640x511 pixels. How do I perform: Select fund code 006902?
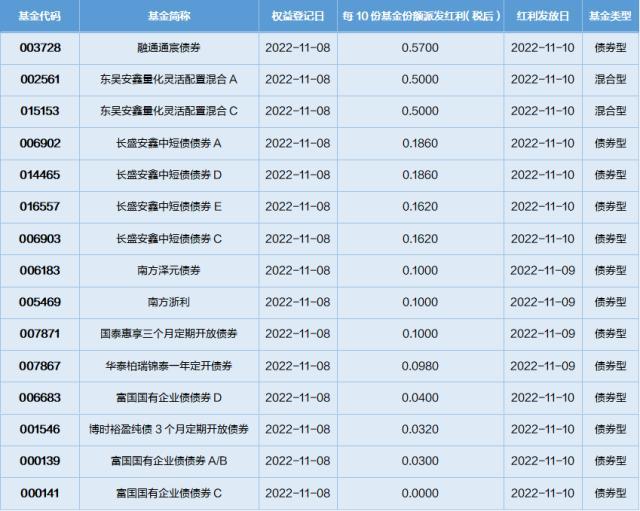point(40,143)
